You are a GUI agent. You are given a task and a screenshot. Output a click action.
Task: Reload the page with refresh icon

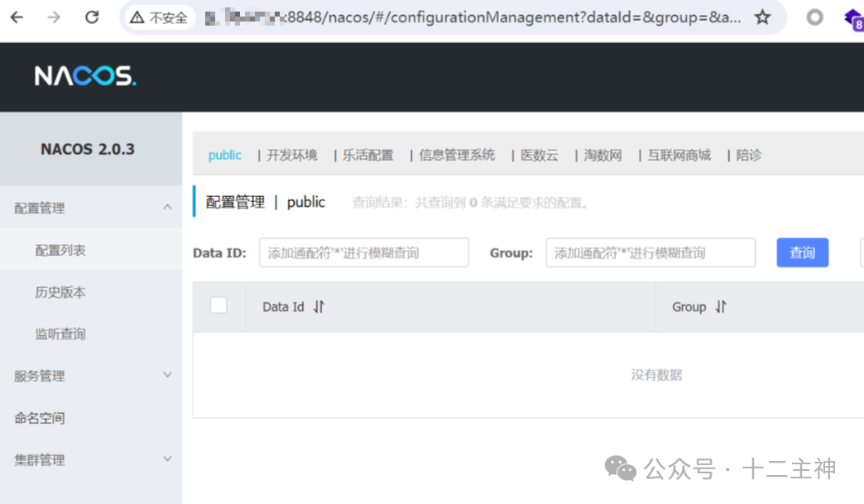(x=92, y=17)
